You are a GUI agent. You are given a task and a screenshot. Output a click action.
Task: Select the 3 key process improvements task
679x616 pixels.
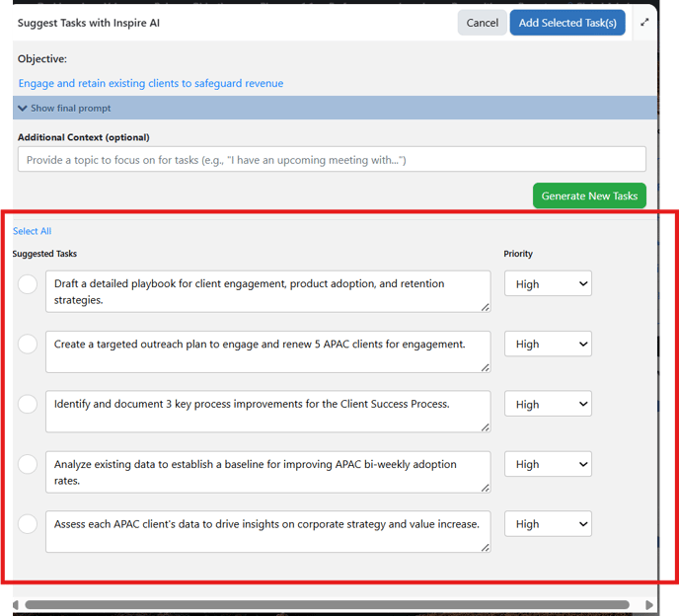(28, 404)
